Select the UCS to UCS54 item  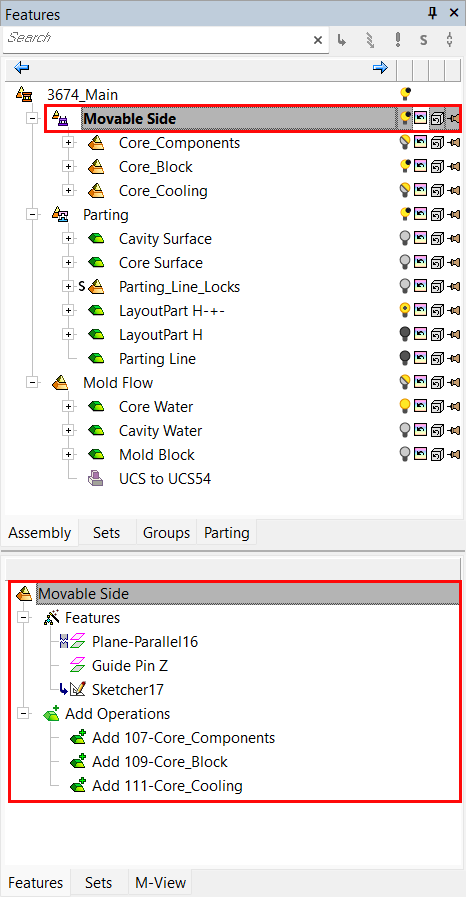point(165,479)
